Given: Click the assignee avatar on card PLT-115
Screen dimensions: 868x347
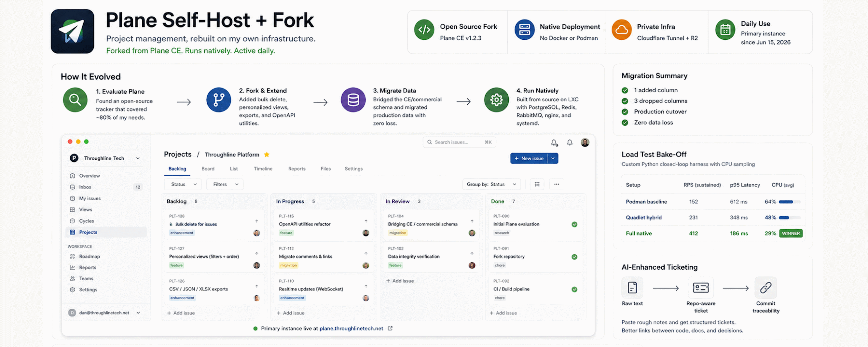Looking at the screenshot, I should coord(365,233).
